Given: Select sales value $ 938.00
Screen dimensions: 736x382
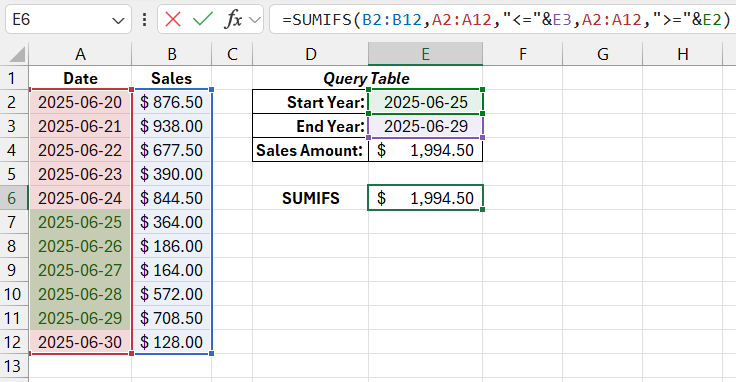Looking at the screenshot, I should [172, 126].
